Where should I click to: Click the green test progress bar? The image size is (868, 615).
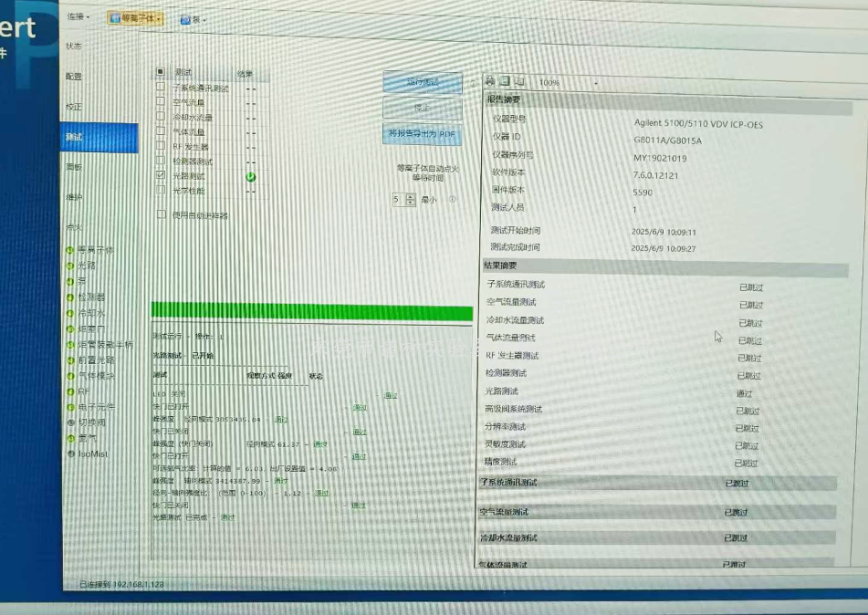pyautogui.click(x=311, y=312)
